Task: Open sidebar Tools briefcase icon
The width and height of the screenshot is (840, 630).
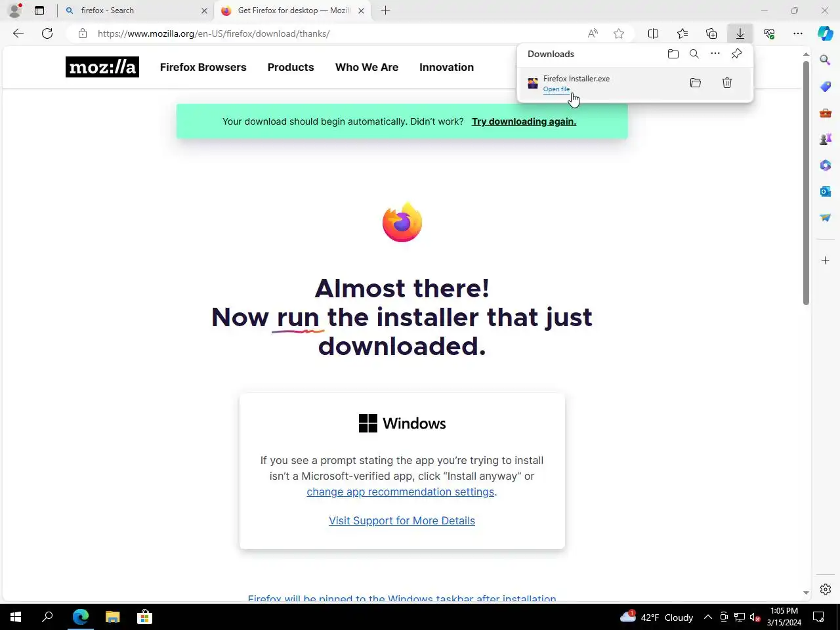Action: tap(826, 113)
